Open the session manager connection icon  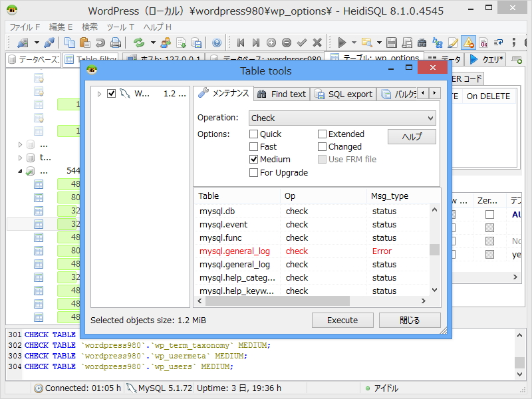(23, 43)
